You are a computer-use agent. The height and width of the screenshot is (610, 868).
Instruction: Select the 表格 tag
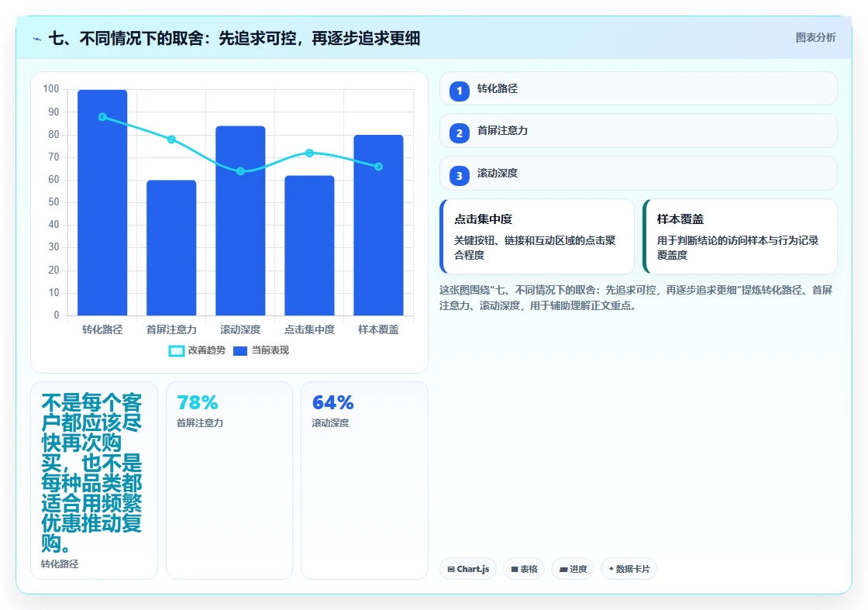pos(524,569)
